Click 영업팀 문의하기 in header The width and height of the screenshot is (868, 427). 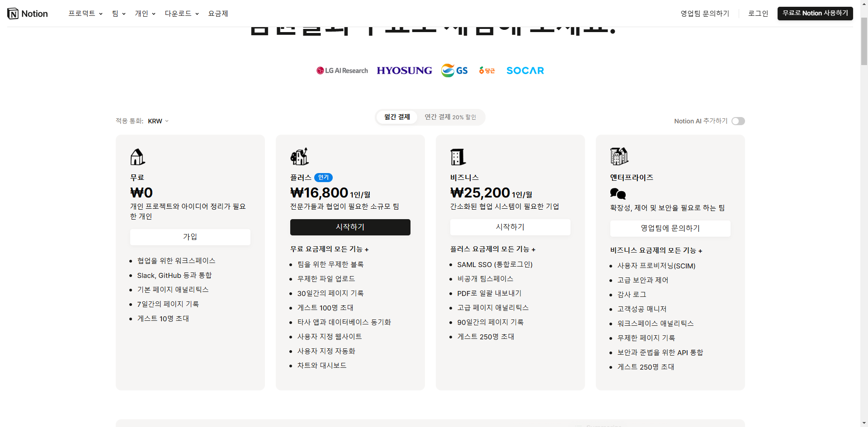coord(705,14)
